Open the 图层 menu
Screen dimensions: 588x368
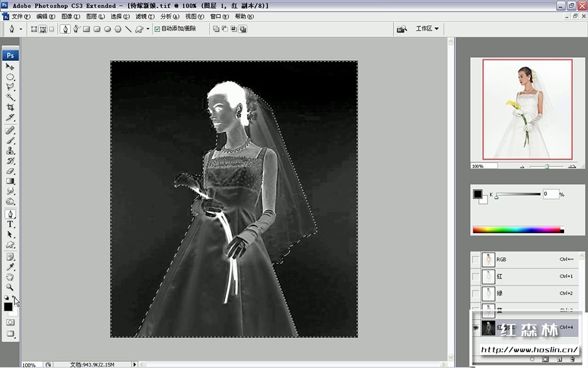click(95, 16)
